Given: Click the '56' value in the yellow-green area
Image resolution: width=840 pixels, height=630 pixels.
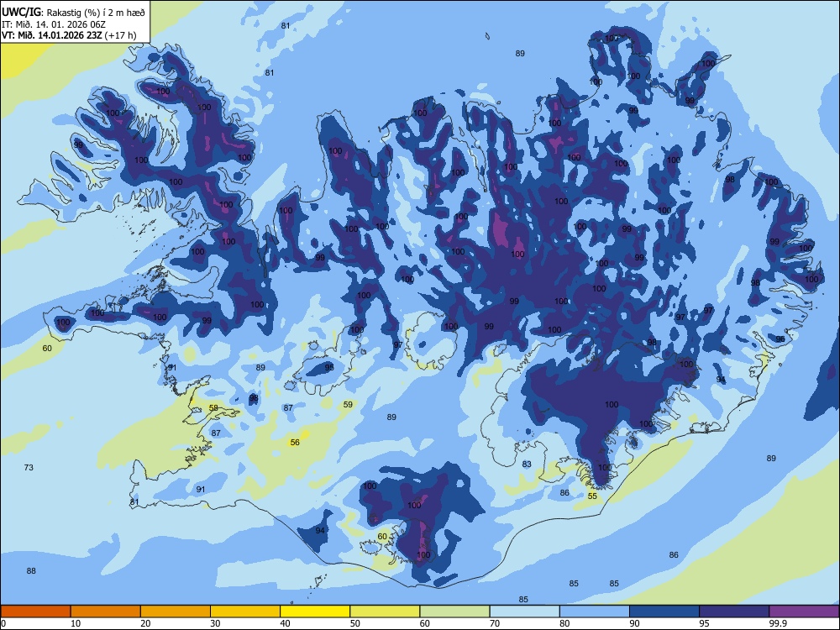Looking at the screenshot, I should [295, 443].
